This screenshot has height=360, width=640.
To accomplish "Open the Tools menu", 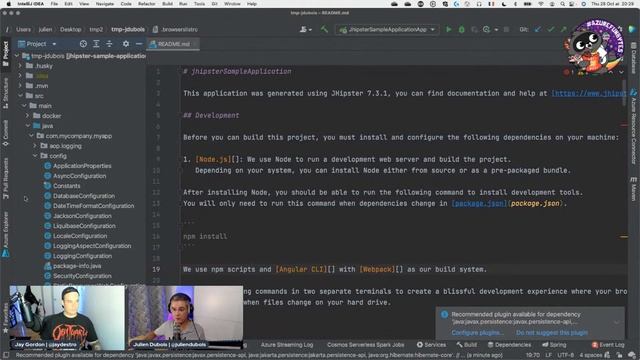I will (199, 4).
